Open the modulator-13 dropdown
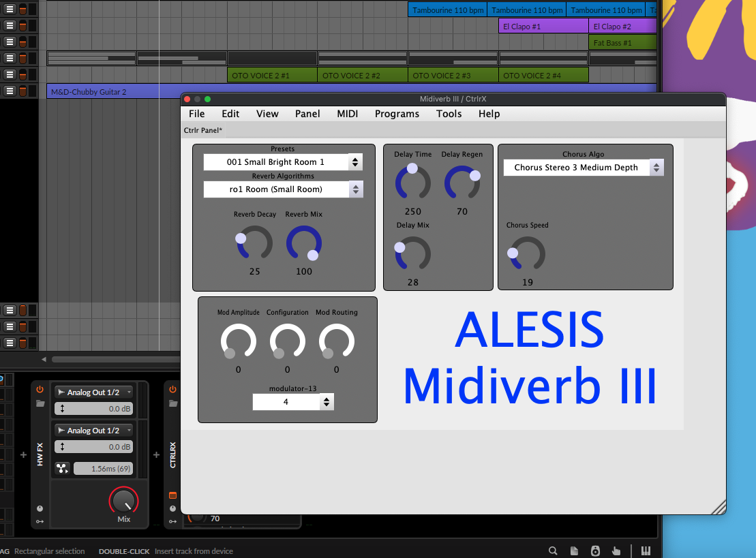This screenshot has height=558, width=756. [x=293, y=402]
